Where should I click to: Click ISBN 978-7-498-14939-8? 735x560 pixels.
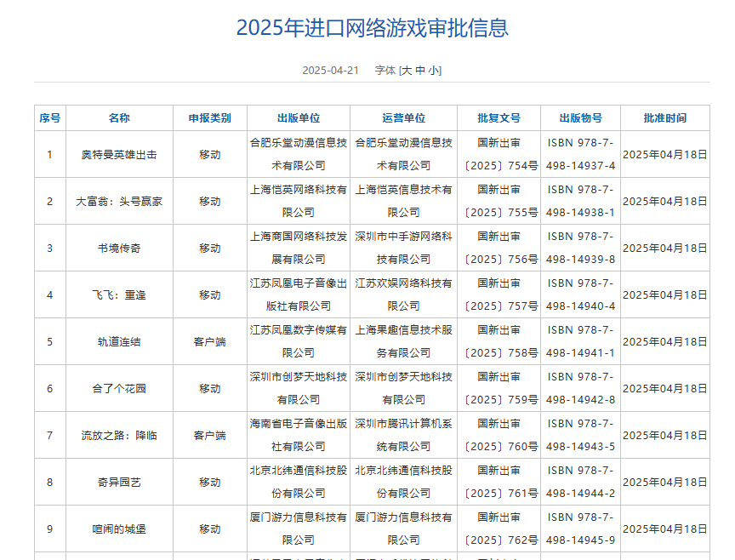[581, 249]
